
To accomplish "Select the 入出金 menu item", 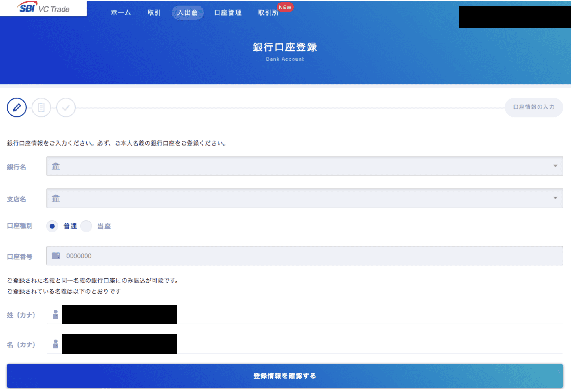I will tap(188, 13).
